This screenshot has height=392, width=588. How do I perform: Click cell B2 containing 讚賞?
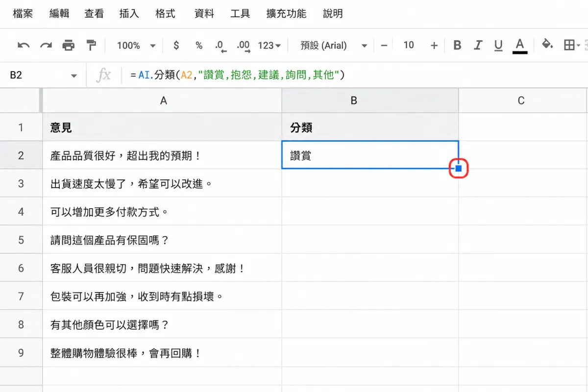click(370, 155)
